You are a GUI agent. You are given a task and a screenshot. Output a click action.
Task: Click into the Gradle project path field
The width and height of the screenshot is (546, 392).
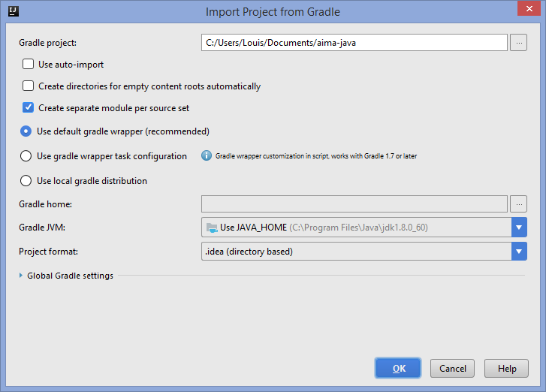354,43
